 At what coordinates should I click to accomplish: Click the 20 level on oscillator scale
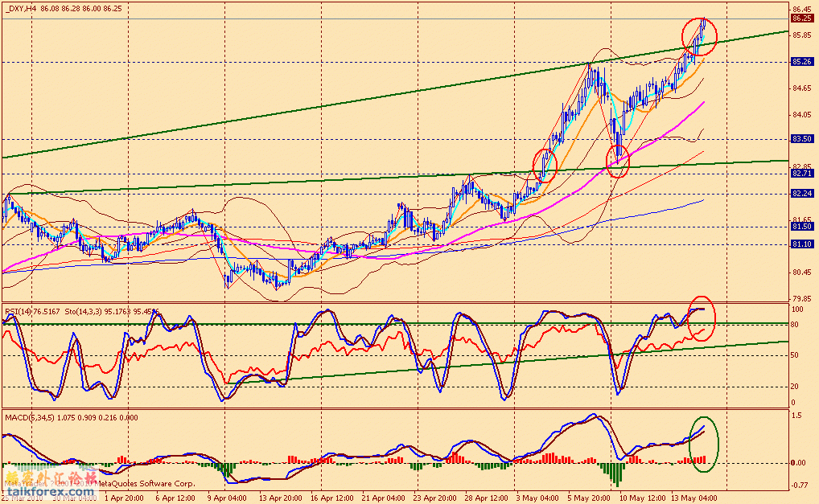click(x=794, y=387)
